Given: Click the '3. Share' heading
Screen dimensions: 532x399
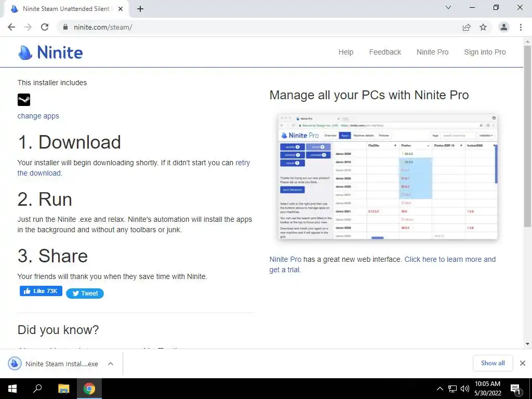Looking at the screenshot, I should (x=52, y=256).
